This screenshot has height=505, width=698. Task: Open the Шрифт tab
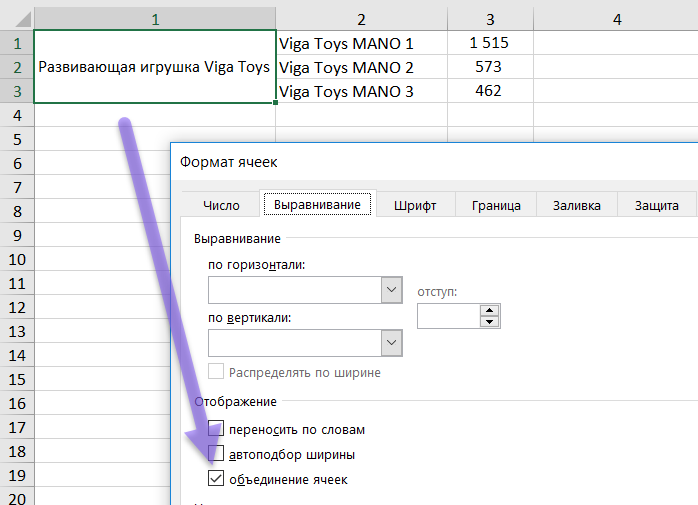coord(415,205)
